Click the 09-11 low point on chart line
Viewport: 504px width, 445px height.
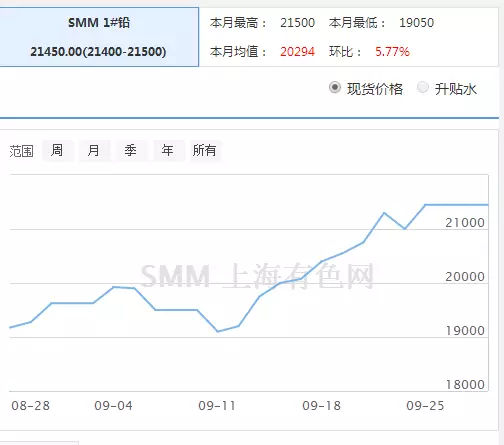pyautogui.click(x=218, y=331)
